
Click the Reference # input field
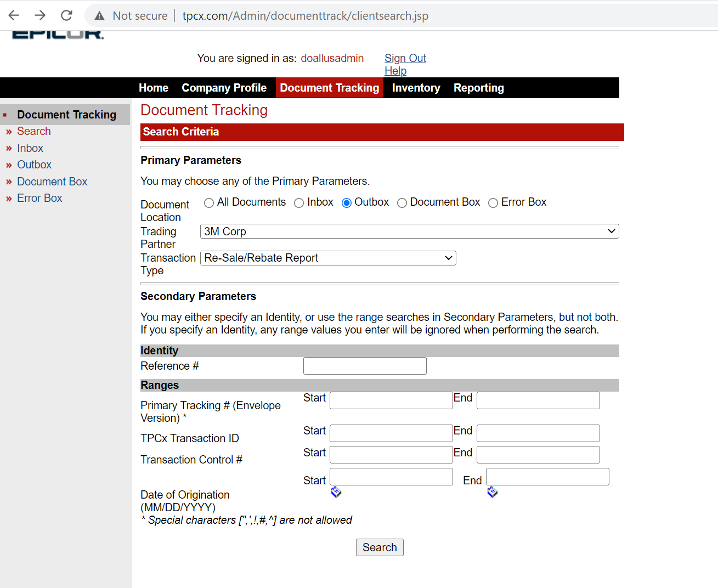click(365, 366)
